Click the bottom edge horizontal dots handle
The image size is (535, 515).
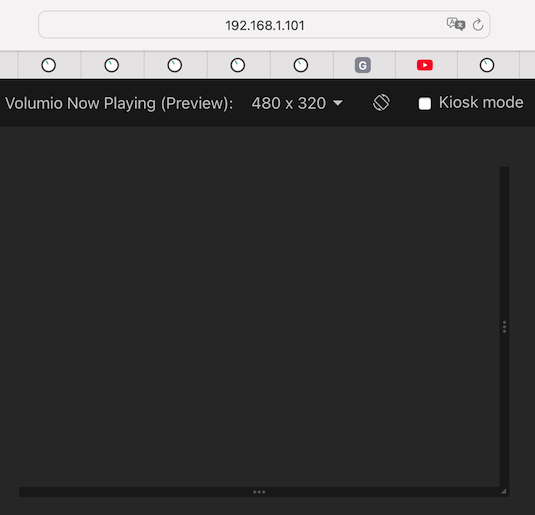click(259, 492)
